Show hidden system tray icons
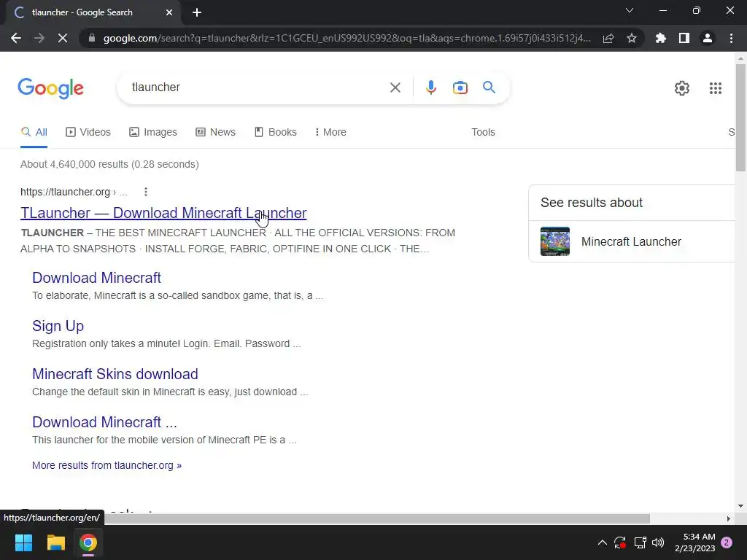The height and width of the screenshot is (560, 747). 602,542
